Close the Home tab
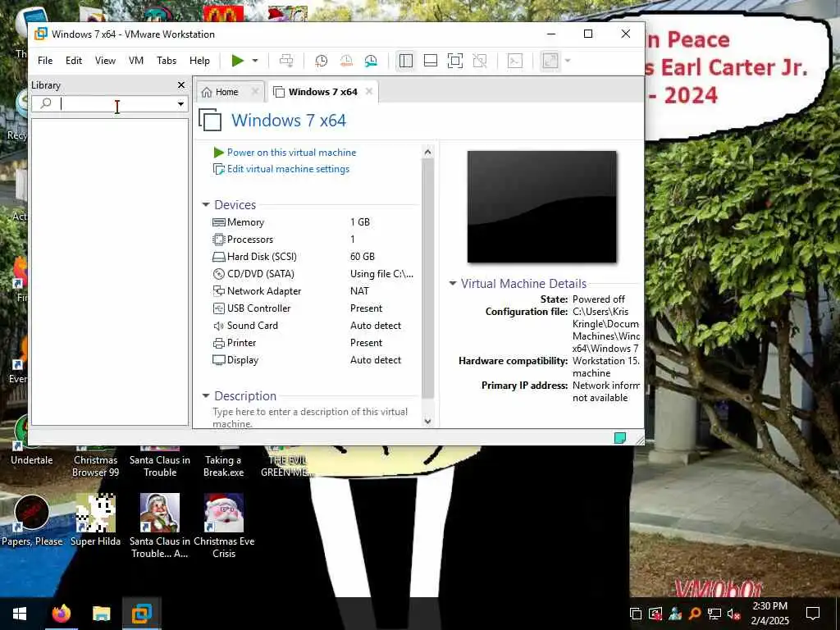The width and height of the screenshot is (840, 630). (x=255, y=92)
